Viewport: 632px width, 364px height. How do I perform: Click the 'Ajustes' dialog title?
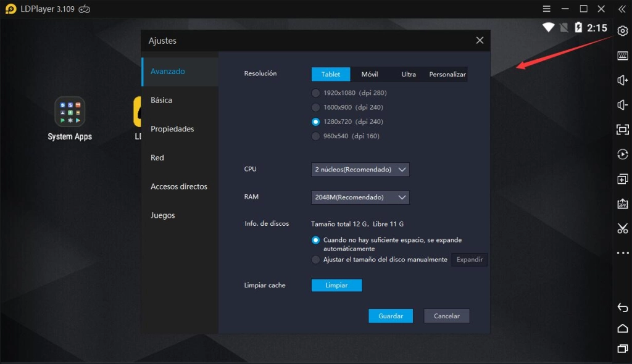click(162, 41)
